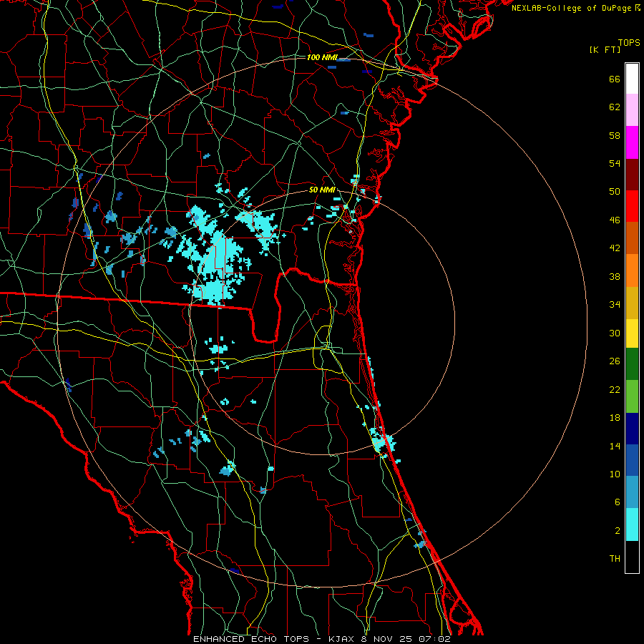Click the light green legend swatch near 22
The height and width of the screenshot is (644, 644).
[632, 396]
